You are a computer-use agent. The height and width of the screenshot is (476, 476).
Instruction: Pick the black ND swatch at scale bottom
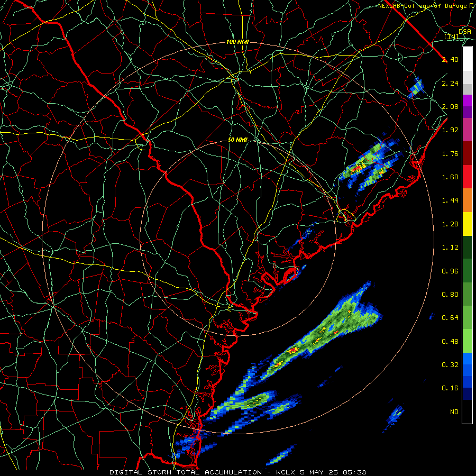point(467,411)
